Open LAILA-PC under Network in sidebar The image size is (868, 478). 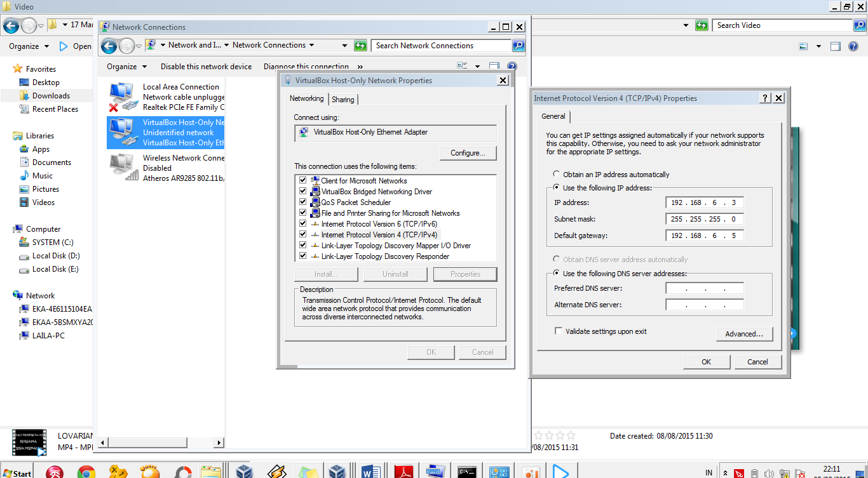pyautogui.click(x=48, y=336)
